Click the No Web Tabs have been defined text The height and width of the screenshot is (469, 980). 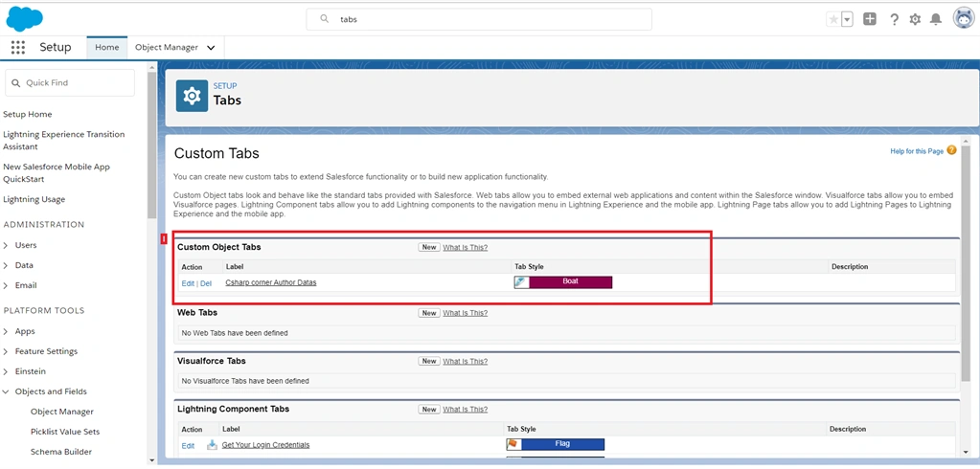pyautogui.click(x=235, y=333)
